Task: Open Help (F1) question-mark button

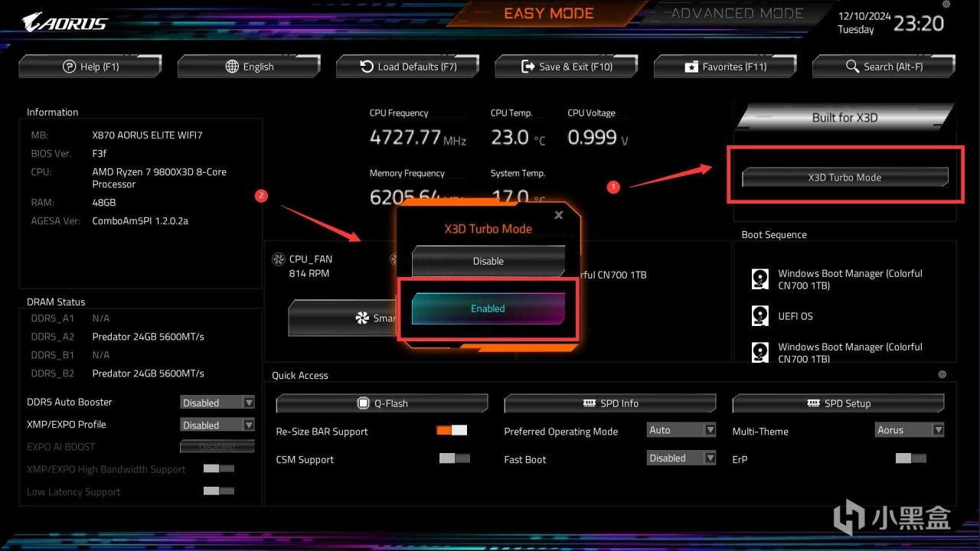Action: (x=90, y=67)
